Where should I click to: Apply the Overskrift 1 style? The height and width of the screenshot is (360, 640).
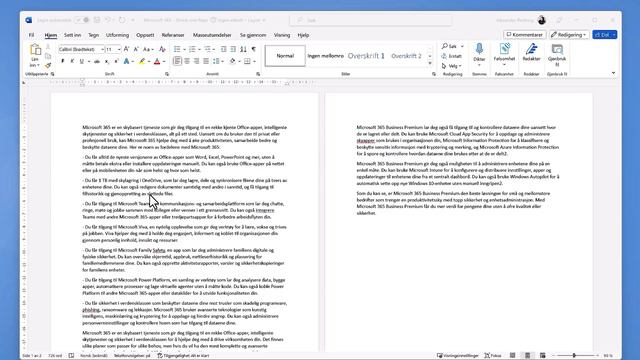coord(366,56)
